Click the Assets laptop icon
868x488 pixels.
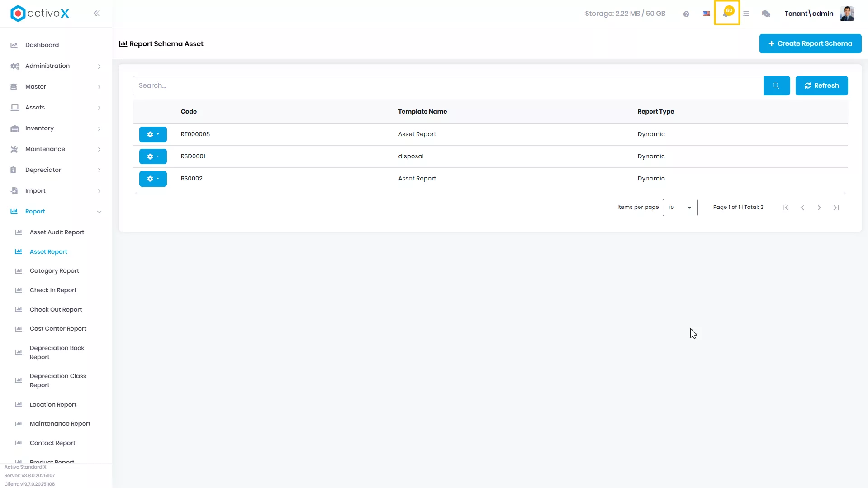14,108
